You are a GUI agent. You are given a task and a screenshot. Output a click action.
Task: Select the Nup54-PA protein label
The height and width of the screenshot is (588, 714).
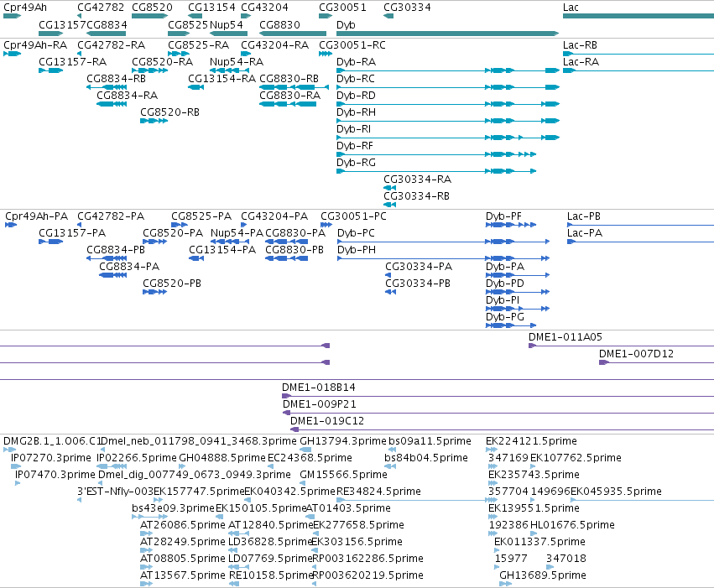237,233
